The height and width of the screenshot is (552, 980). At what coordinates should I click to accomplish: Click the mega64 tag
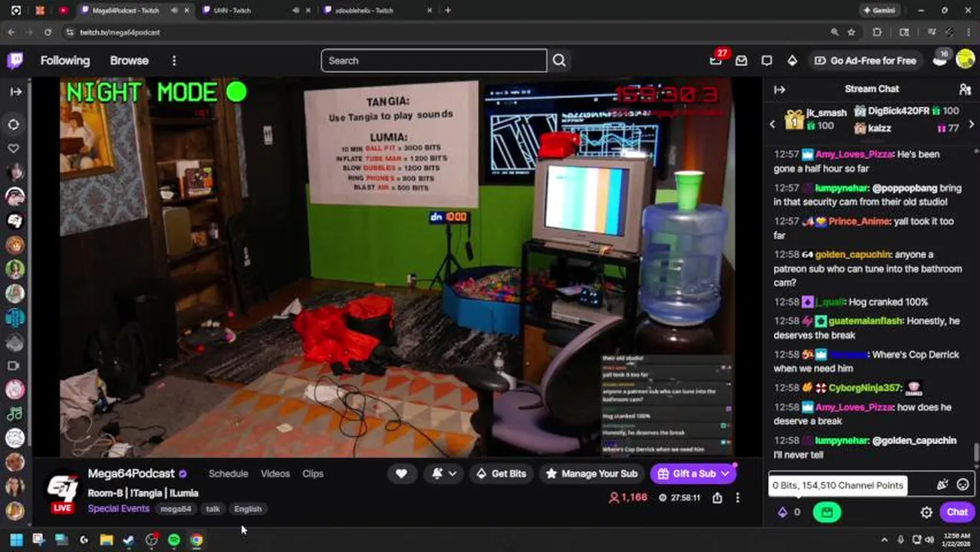click(176, 509)
